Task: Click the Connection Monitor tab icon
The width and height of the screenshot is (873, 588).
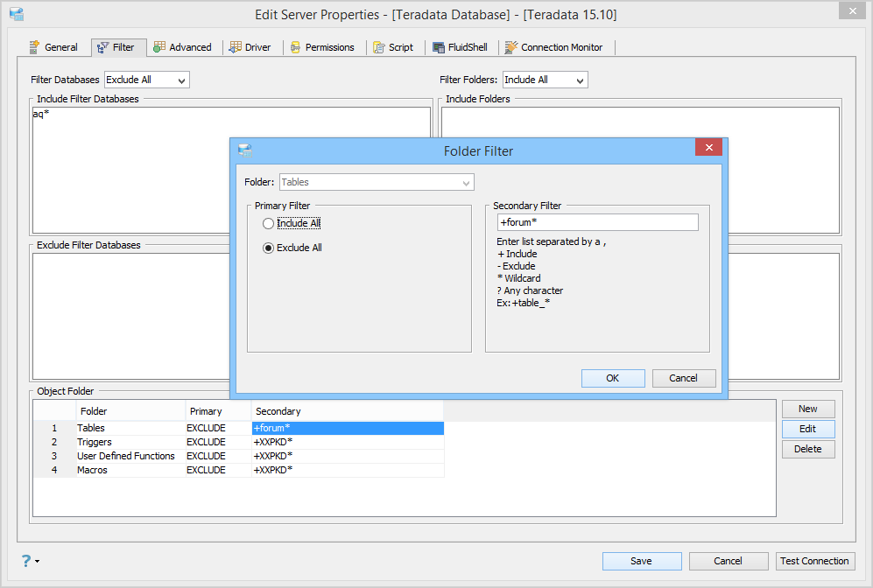Action: 511,47
